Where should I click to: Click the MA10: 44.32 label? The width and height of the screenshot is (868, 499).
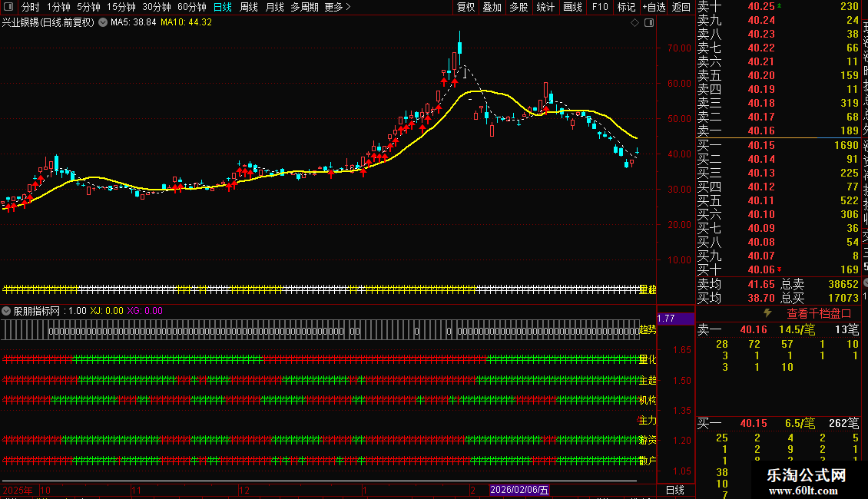pyautogui.click(x=187, y=23)
